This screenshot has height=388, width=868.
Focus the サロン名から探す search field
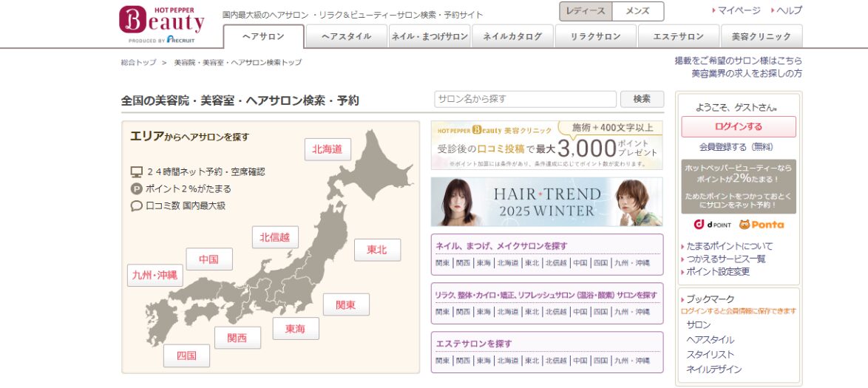(526, 99)
